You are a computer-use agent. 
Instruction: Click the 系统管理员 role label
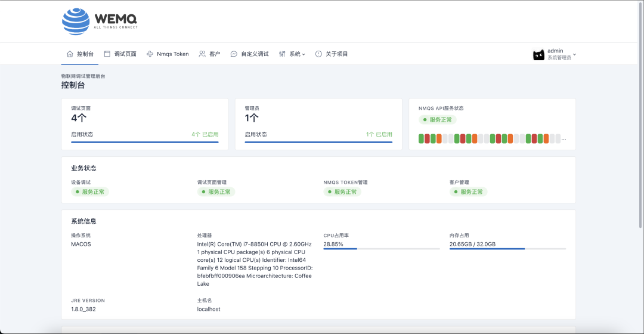click(559, 57)
